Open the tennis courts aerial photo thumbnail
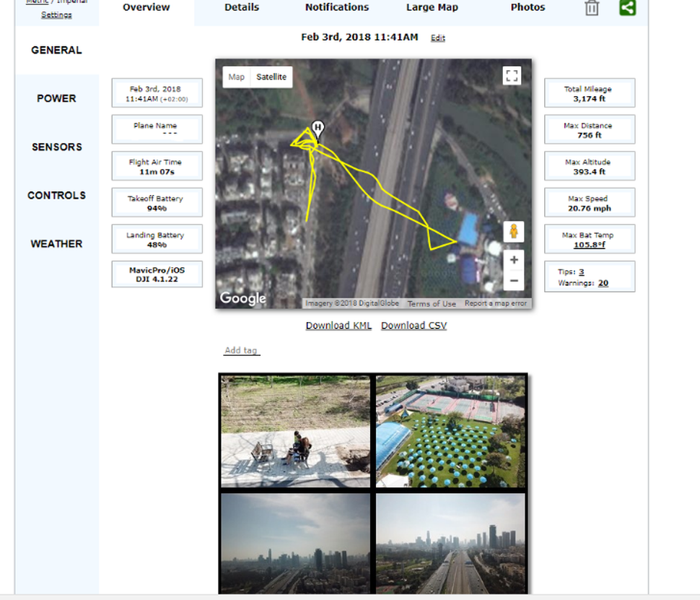Image resolution: width=700 pixels, height=600 pixels. pos(450,431)
